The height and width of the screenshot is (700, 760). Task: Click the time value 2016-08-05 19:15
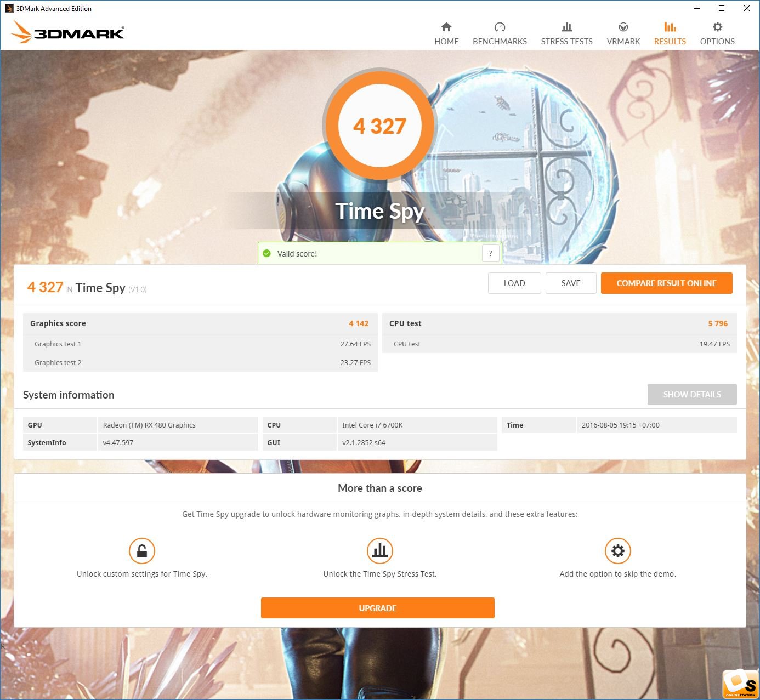(x=620, y=425)
